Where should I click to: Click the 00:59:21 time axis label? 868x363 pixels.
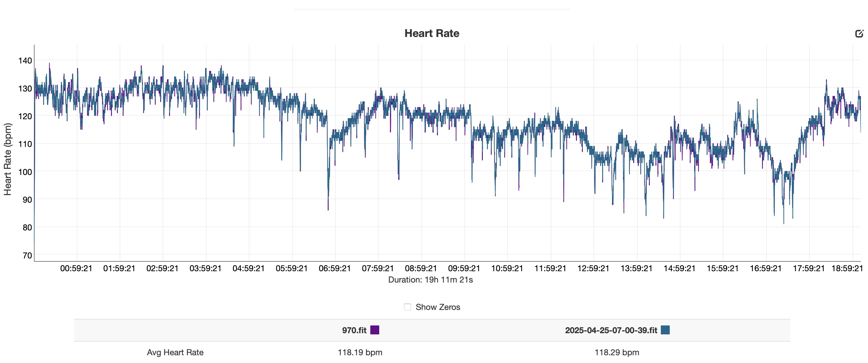76,269
